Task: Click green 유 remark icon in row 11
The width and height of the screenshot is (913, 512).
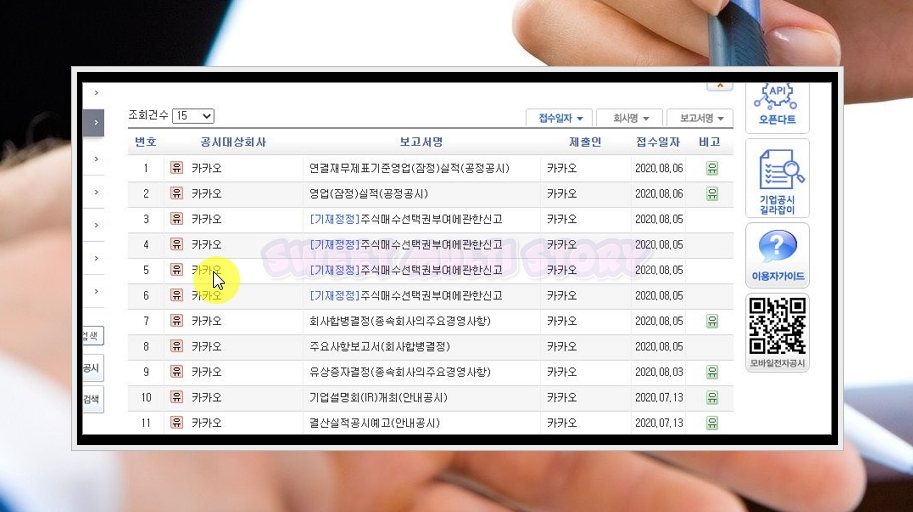Action: pyautogui.click(x=712, y=423)
